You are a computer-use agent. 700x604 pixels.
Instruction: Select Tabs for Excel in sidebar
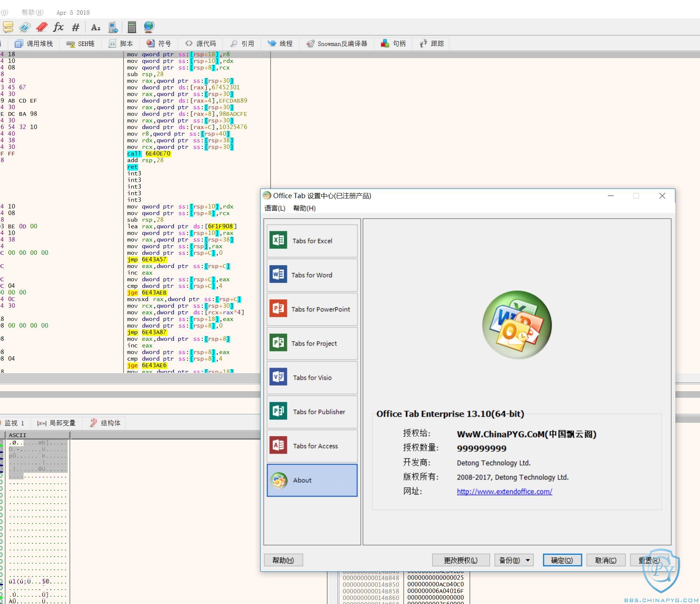pos(312,241)
